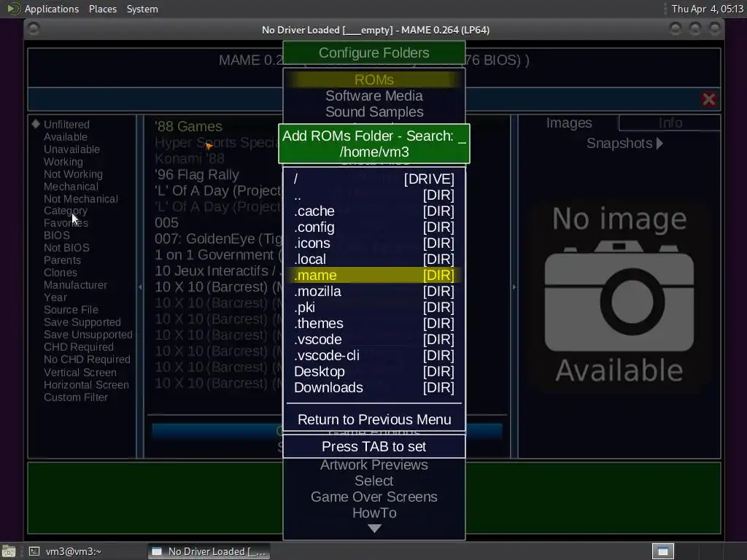The width and height of the screenshot is (747, 560).
Task: Click the HowTo entry
Action: point(374,513)
